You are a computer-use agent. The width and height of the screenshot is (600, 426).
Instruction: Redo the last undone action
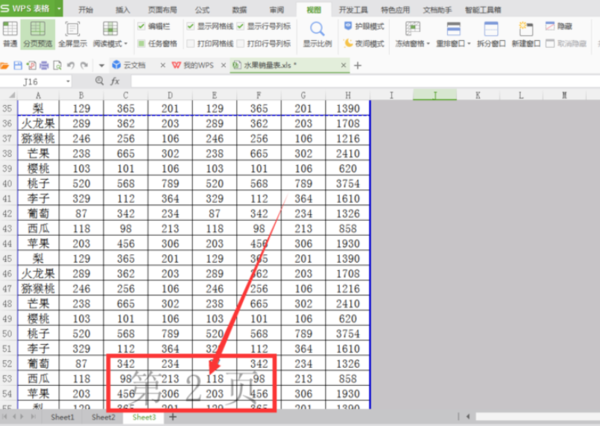tap(84, 65)
